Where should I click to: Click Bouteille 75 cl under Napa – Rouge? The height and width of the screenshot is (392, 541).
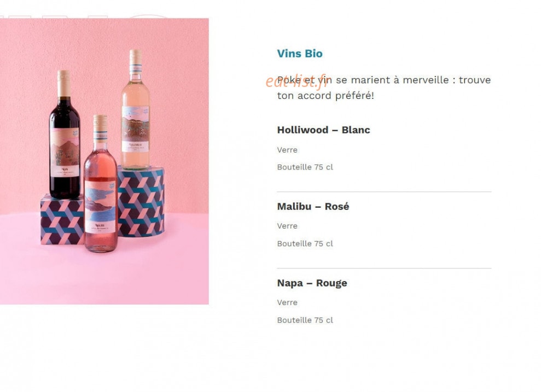pyautogui.click(x=305, y=320)
